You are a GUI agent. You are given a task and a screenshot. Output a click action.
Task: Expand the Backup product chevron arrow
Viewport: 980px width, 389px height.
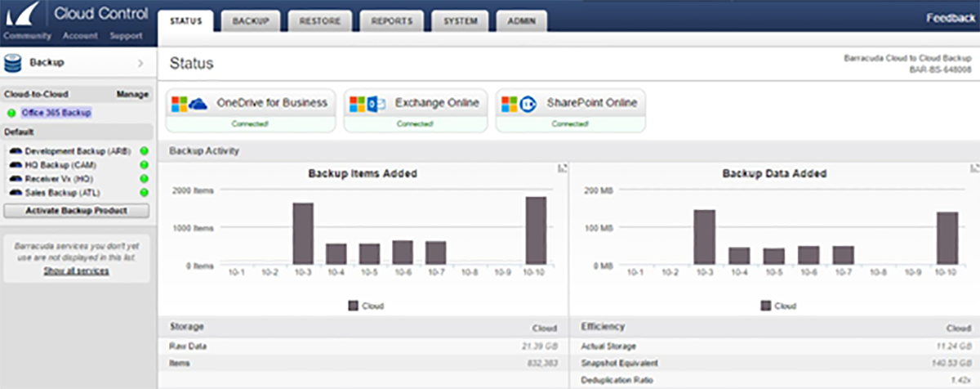click(140, 63)
